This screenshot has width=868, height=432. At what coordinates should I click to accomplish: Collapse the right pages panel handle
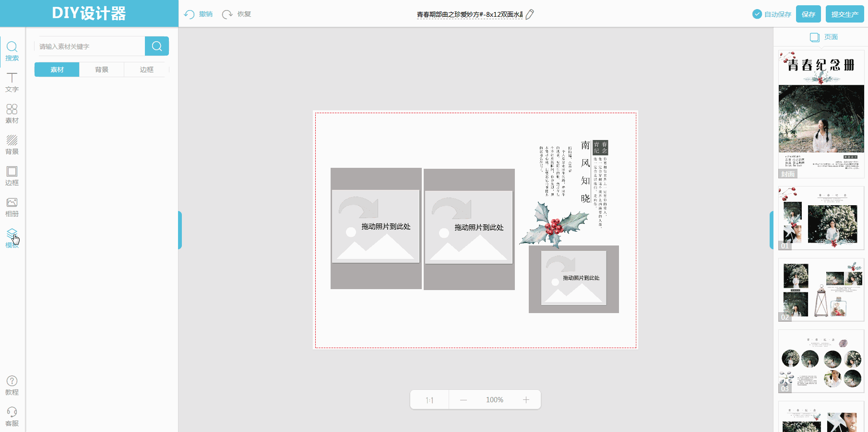coord(771,230)
